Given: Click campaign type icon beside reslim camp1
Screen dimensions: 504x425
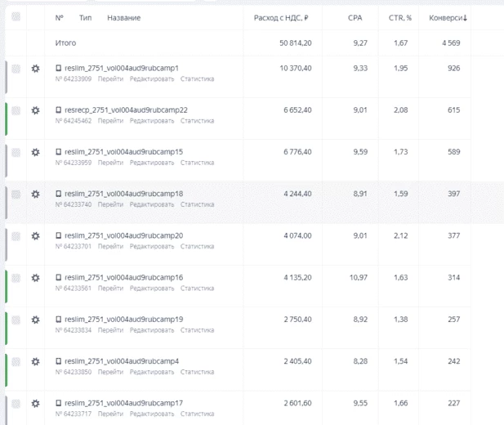Looking at the screenshot, I should point(58,68).
